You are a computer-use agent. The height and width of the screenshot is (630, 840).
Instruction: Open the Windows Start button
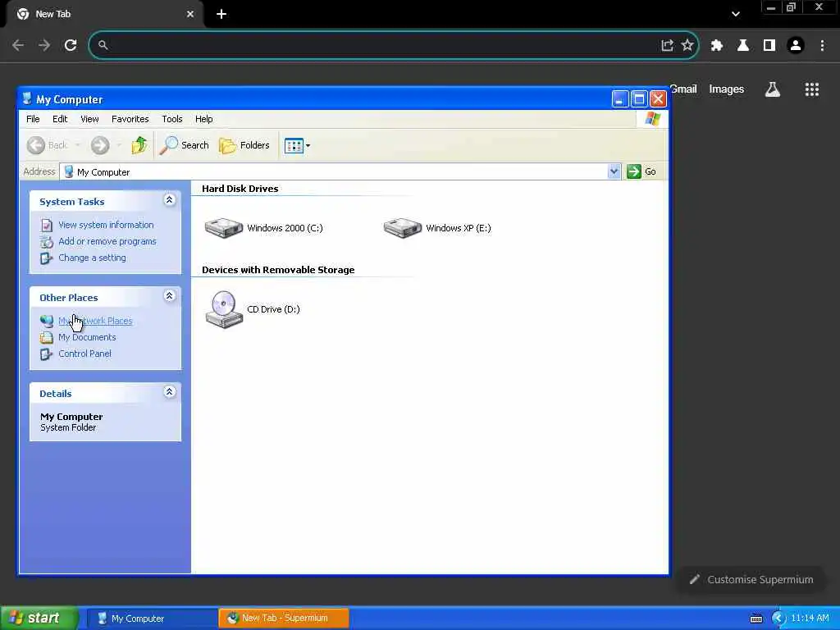coord(39,618)
